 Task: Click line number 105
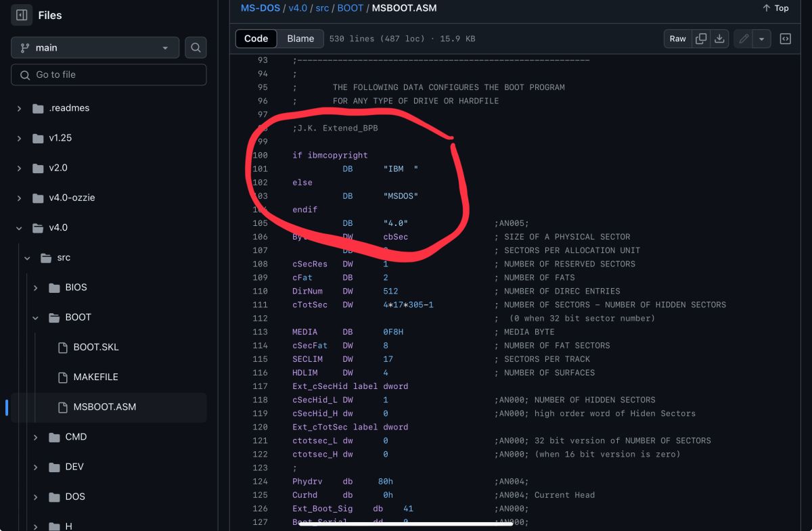click(x=260, y=223)
